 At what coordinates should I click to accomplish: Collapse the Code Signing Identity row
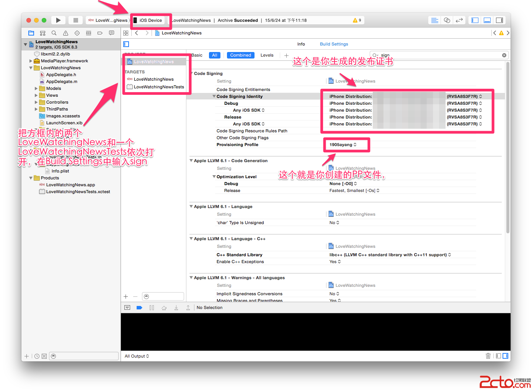(x=214, y=96)
